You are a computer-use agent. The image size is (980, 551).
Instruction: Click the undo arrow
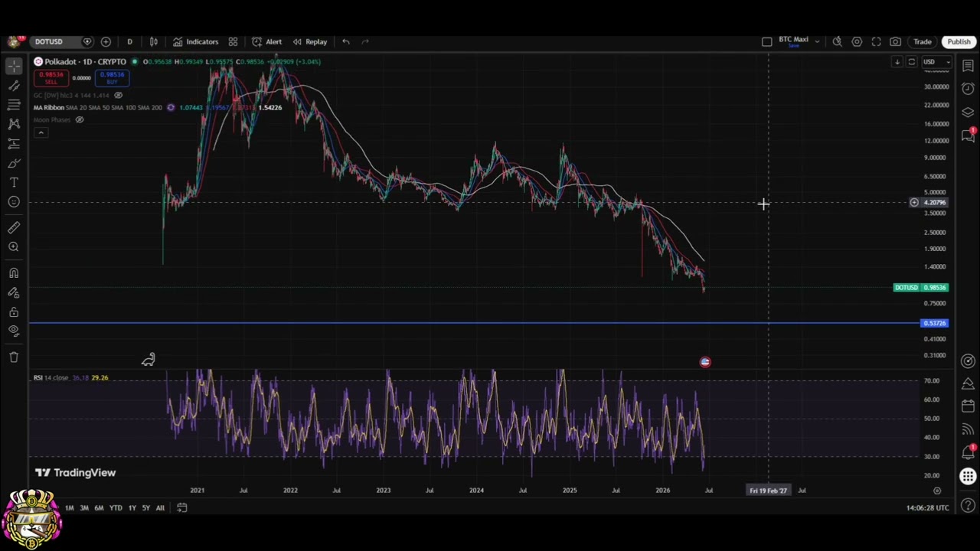[346, 41]
